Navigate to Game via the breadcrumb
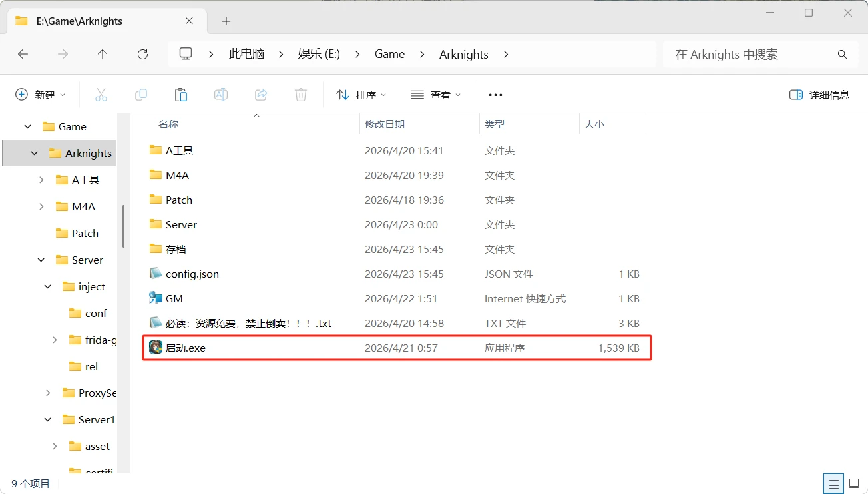Screen dimensions: 868x494 click(x=389, y=54)
